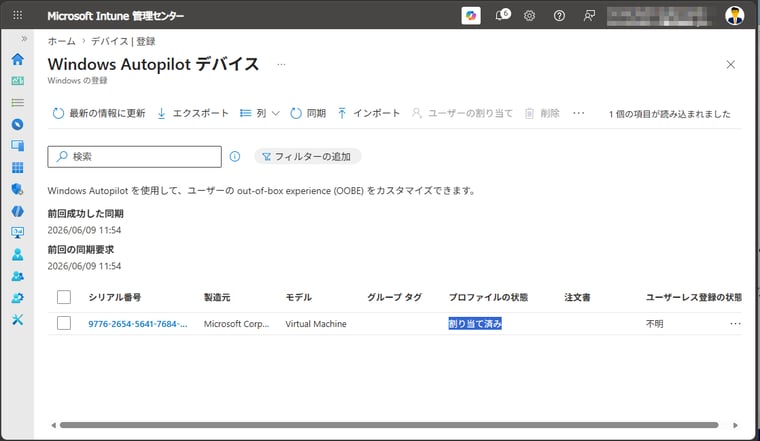Open the app launcher grid icon

click(17, 16)
